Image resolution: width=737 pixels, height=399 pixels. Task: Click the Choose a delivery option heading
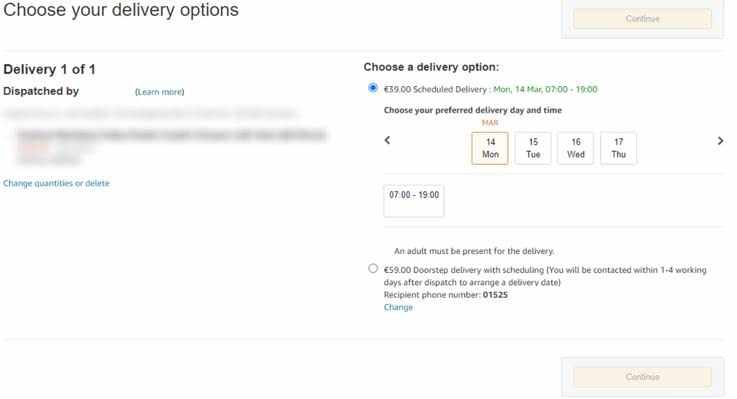point(431,67)
